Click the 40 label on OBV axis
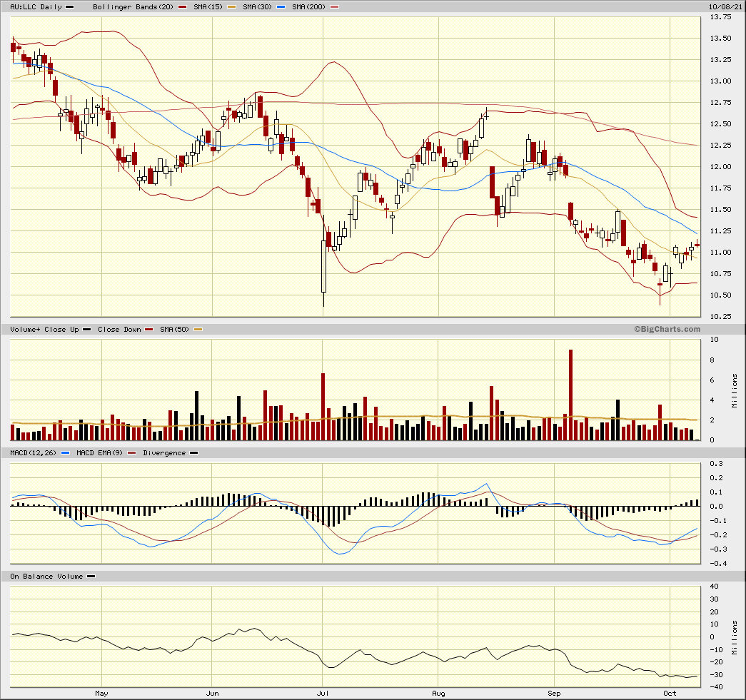746x700 pixels. [x=714, y=586]
